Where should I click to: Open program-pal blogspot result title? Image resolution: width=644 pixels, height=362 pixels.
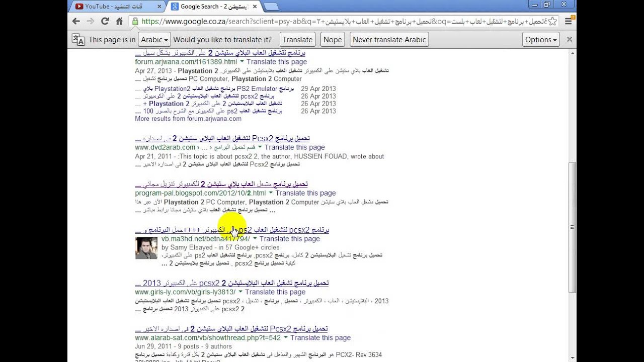pyautogui.click(x=221, y=184)
